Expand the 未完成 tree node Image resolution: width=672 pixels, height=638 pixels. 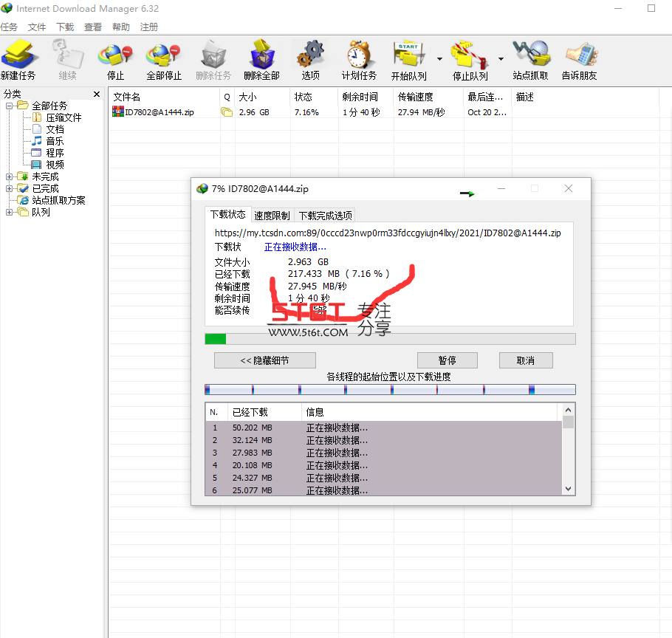9,176
